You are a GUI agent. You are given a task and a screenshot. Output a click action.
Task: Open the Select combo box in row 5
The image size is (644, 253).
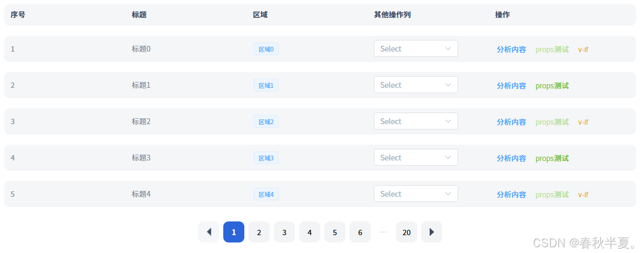point(416,194)
